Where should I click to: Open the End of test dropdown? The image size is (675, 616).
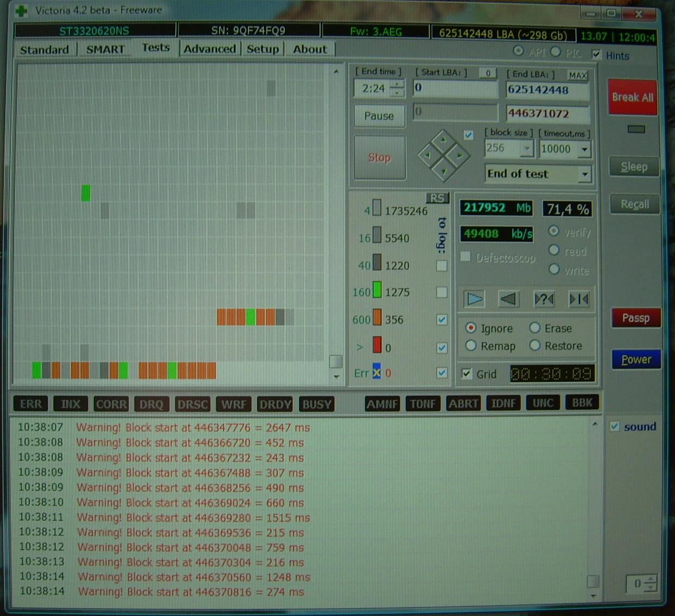click(585, 175)
